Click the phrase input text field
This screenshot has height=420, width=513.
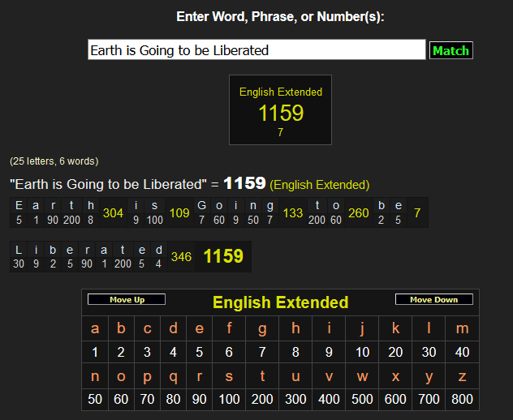(256, 50)
